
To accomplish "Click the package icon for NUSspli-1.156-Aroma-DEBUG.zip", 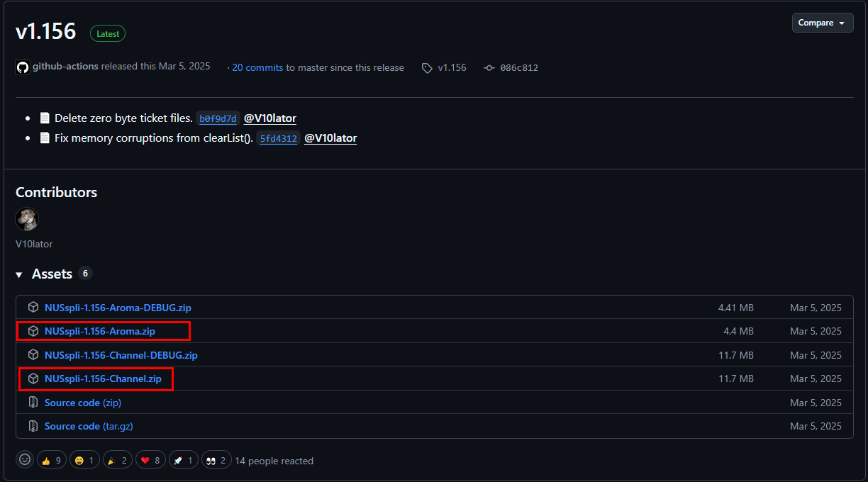I will (x=33, y=307).
